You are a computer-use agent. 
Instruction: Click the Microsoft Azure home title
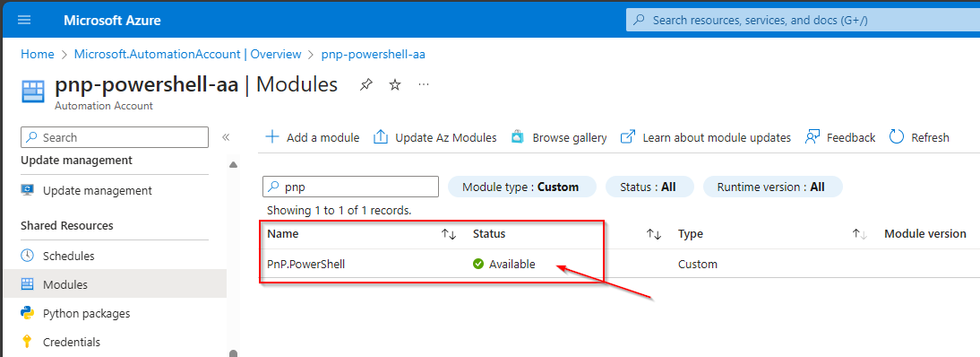coord(112,20)
